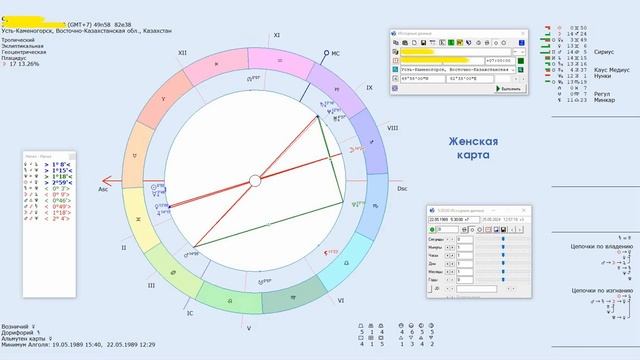
Task: Click the K-letter icon in source data toolbar
Action: (442, 42)
